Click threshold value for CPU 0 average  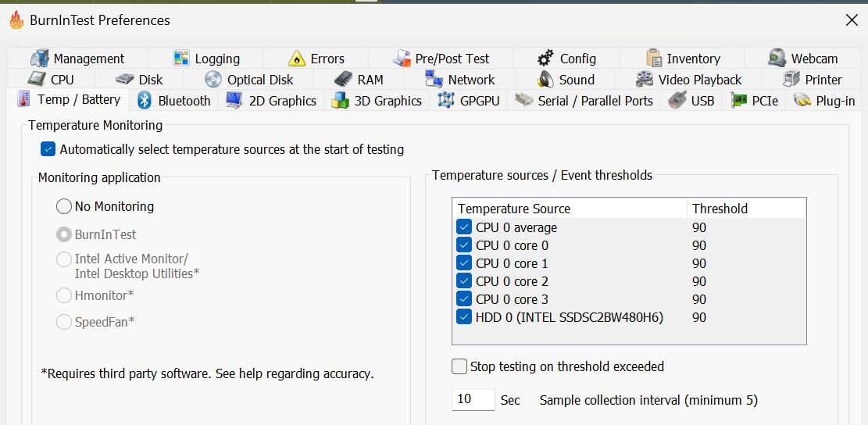pyautogui.click(x=699, y=227)
